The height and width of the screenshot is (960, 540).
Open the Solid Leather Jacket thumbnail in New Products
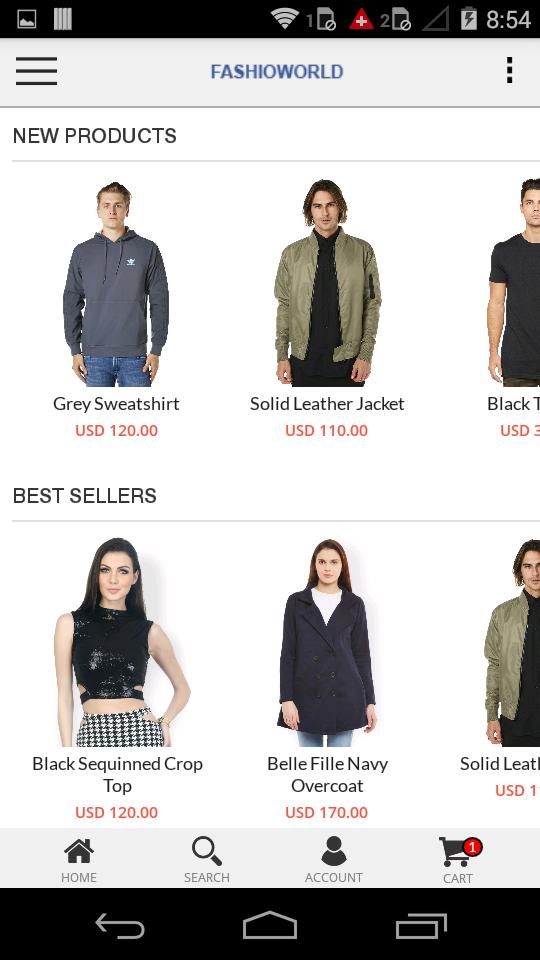click(327, 282)
